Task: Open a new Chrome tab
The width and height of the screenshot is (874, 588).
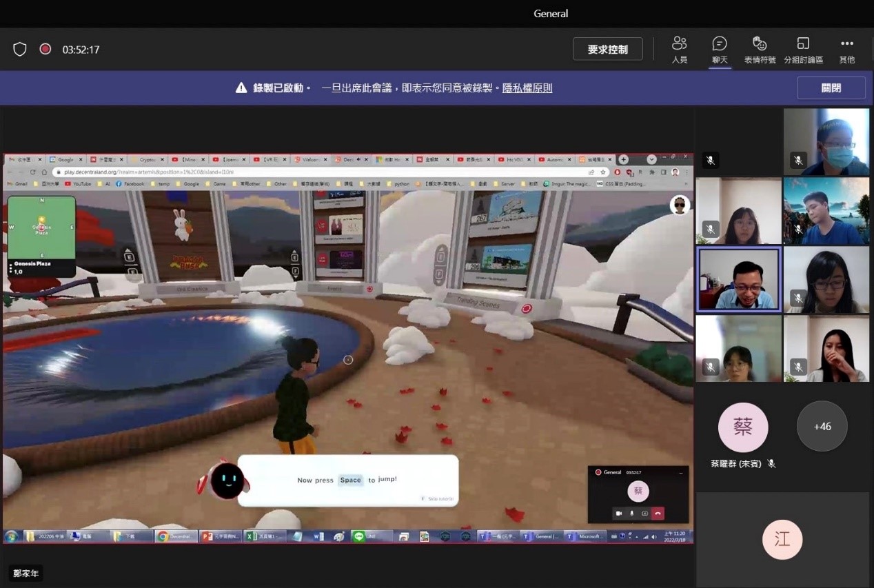Action: tap(623, 159)
